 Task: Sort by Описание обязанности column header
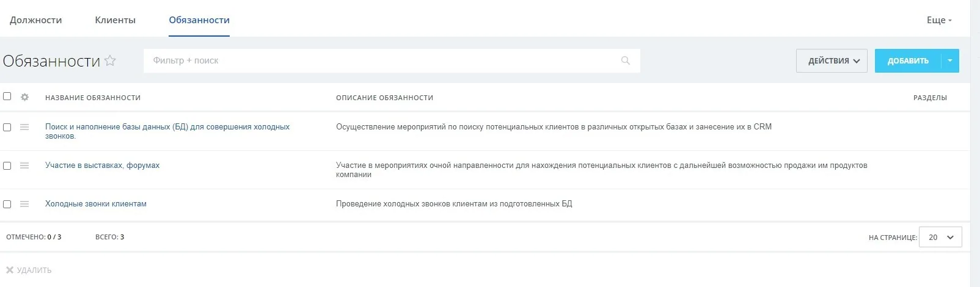pyautogui.click(x=384, y=98)
